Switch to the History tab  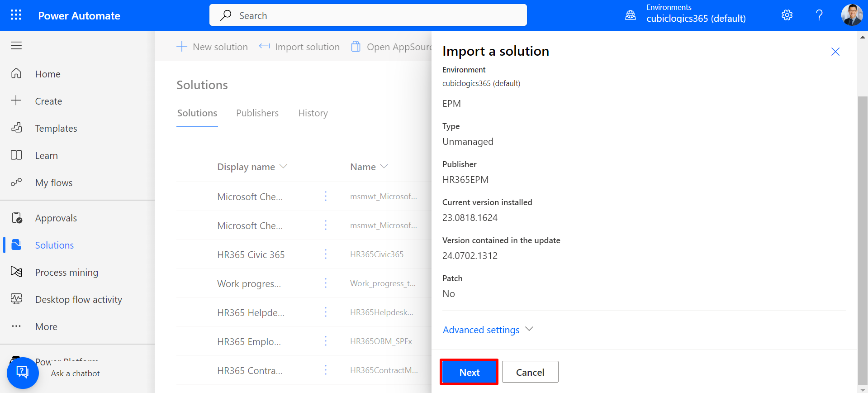(x=313, y=113)
